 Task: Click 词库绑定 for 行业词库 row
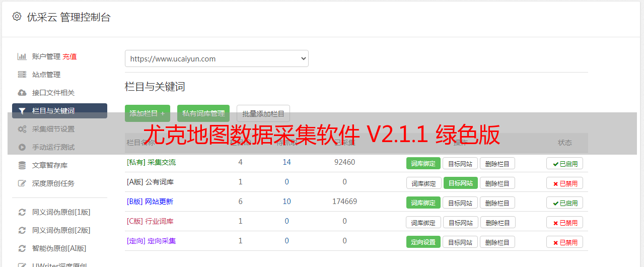coord(423,222)
